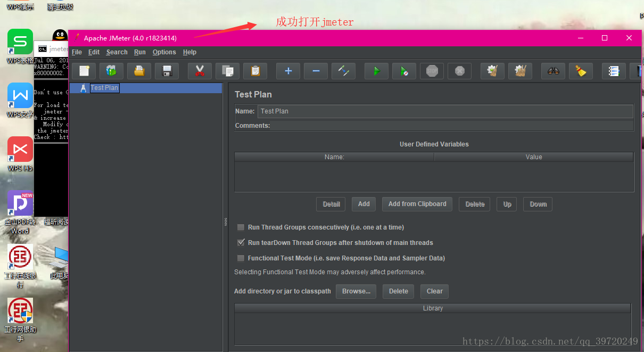The image size is (644, 352).
Task: Click the Clear All results icon
Action: (520, 71)
